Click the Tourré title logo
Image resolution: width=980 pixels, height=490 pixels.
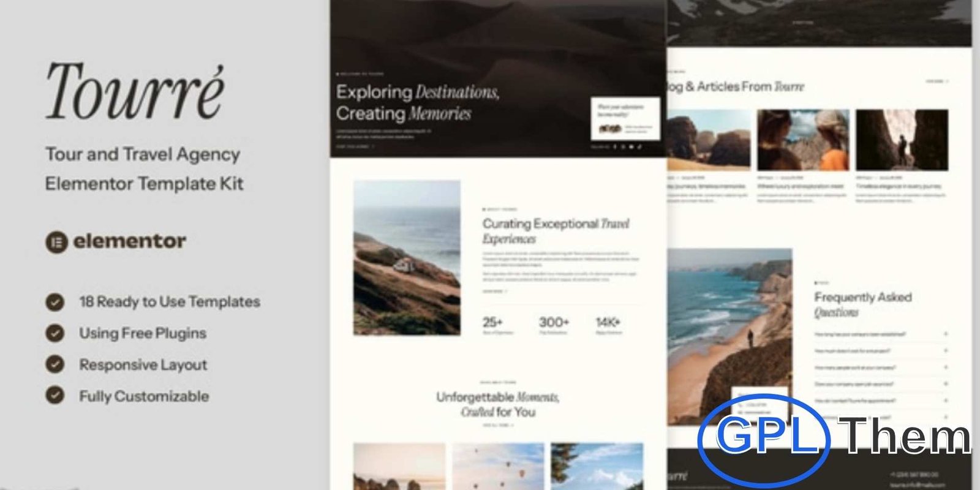[x=135, y=91]
